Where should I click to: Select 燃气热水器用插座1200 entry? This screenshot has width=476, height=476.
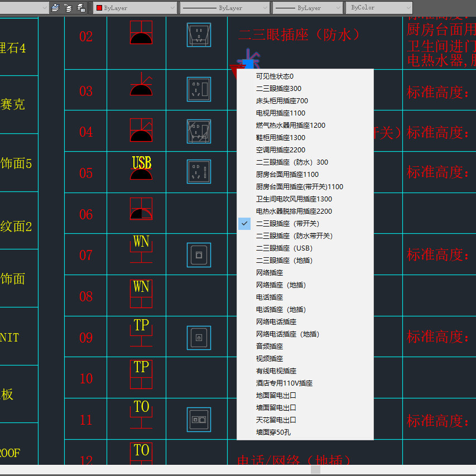[305, 126]
